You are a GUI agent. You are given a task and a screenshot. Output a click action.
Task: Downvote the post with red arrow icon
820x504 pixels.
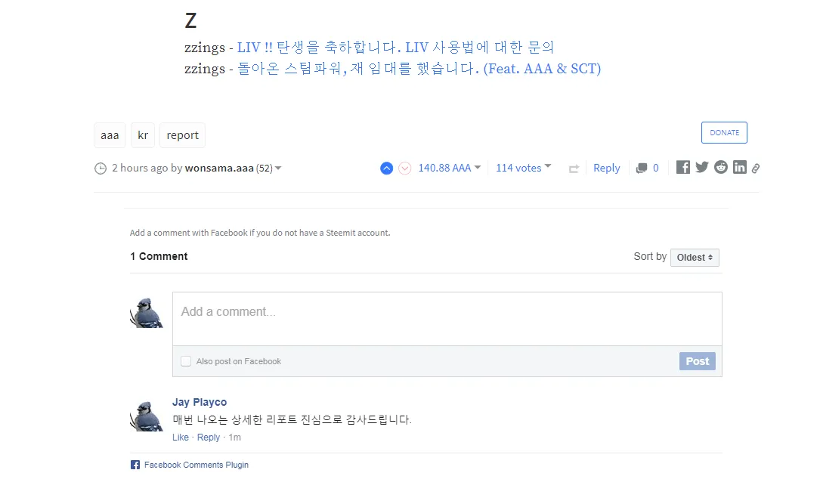pos(405,169)
